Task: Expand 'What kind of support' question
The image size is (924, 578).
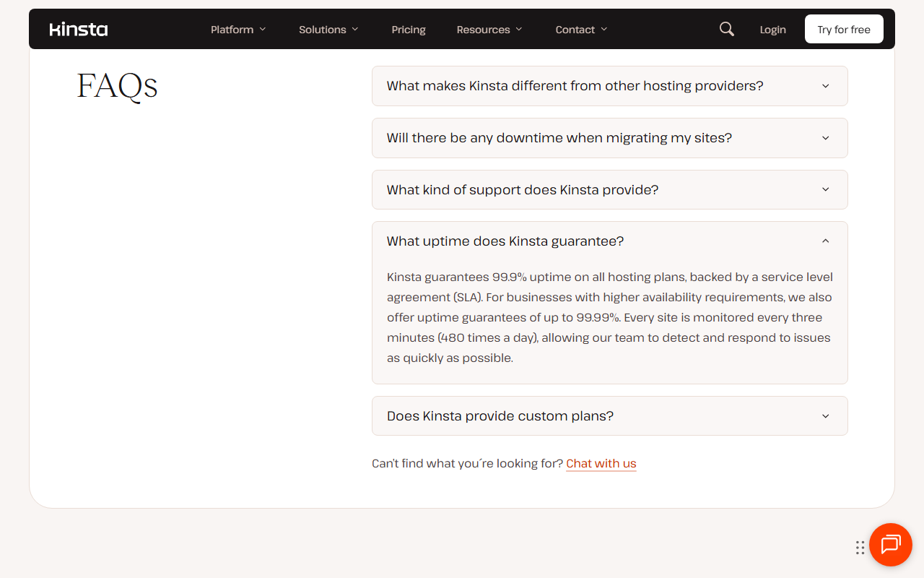Action: pyautogui.click(x=610, y=190)
